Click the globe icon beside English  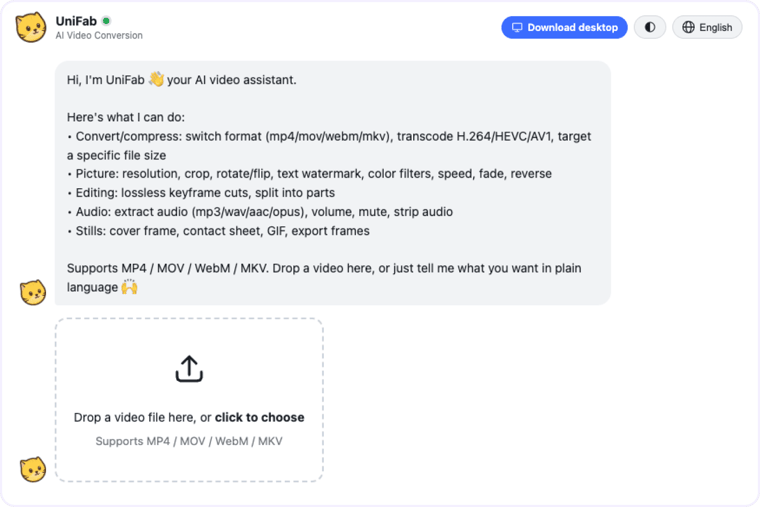point(688,28)
